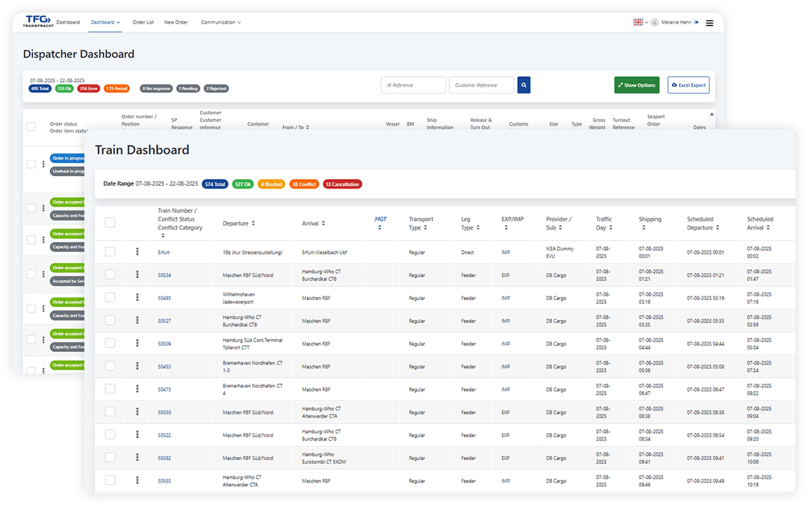Viewport: 812px width, 508px height.
Task: Open the hamburger menu icon
Action: point(710,22)
